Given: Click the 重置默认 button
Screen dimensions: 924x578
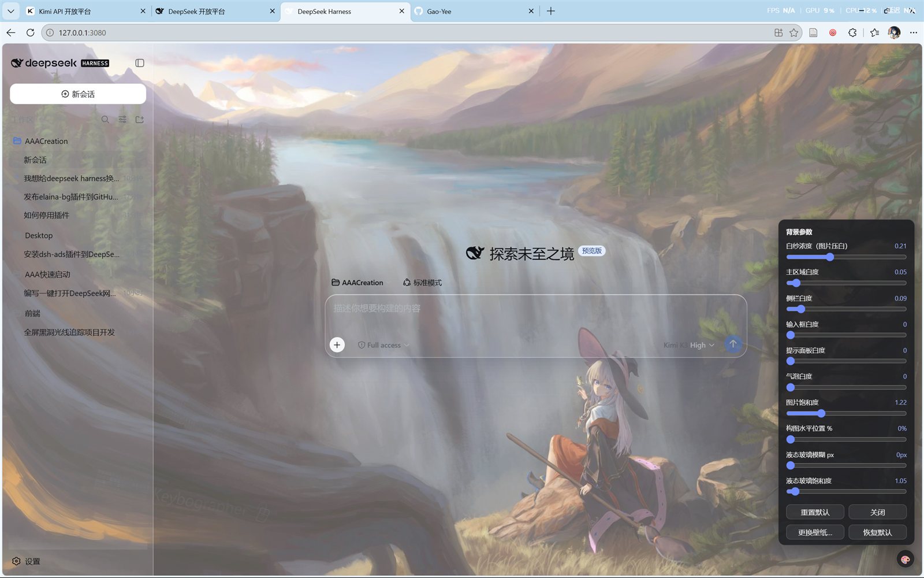Looking at the screenshot, I should pyautogui.click(x=815, y=512).
